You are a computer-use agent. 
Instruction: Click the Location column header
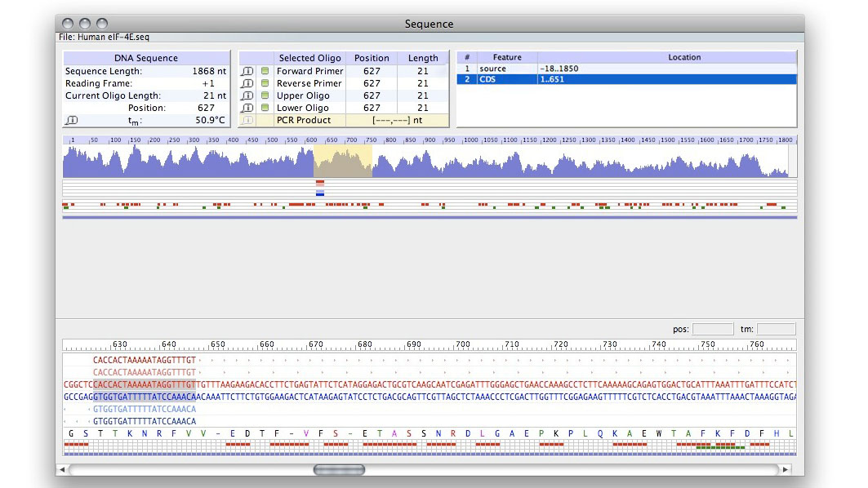tap(683, 57)
